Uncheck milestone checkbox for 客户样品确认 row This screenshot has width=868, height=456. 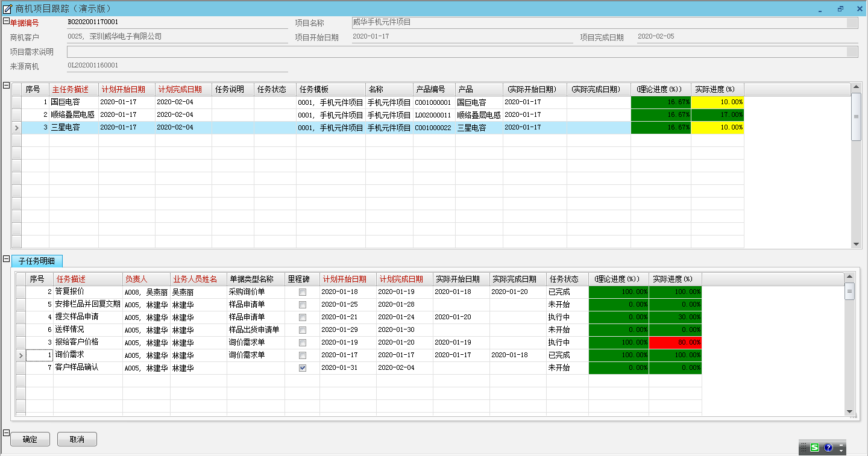pyautogui.click(x=303, y=368)
